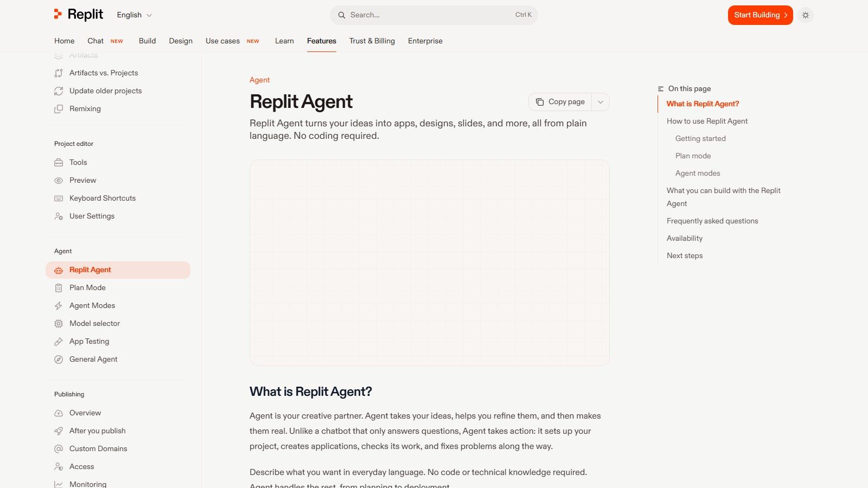Click the Copy page button
868x488 pixels.
pos(560,102)
